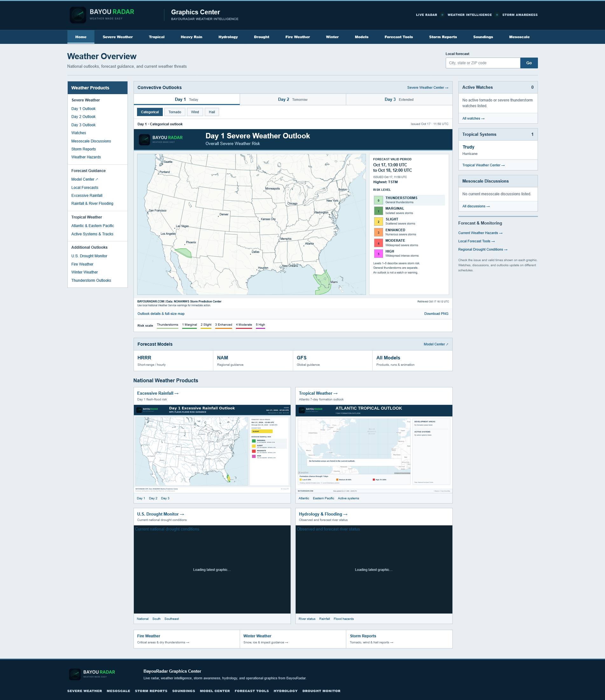Click LIVE RADAR header link

[426, 15]
